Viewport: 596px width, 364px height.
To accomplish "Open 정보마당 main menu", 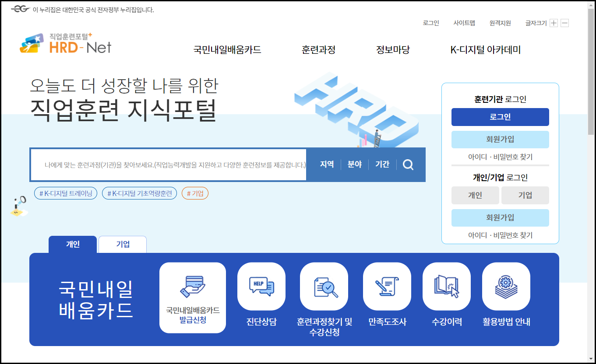I will click(x=393, y=50).
